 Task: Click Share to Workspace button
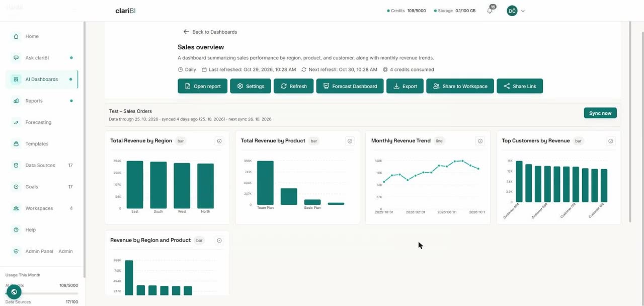460,86
